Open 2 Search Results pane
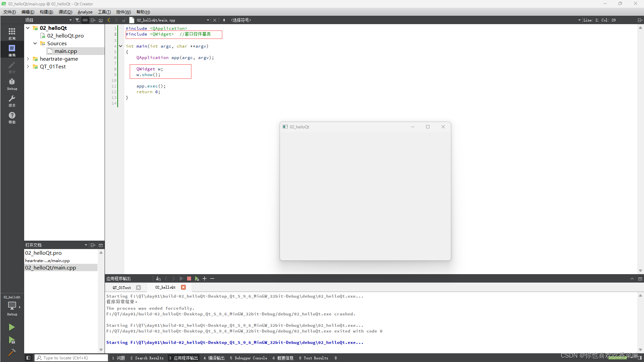Image resolution: width=644 pixels, height=362 pixels. [147, 358]
